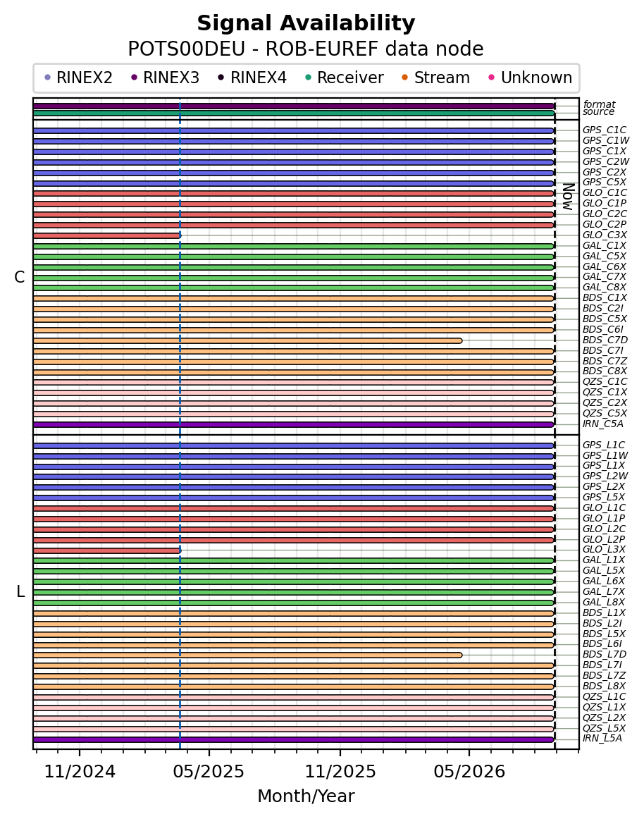Click the BDS_C2I label
Screen dimensions: 644x819
(603, 308)
